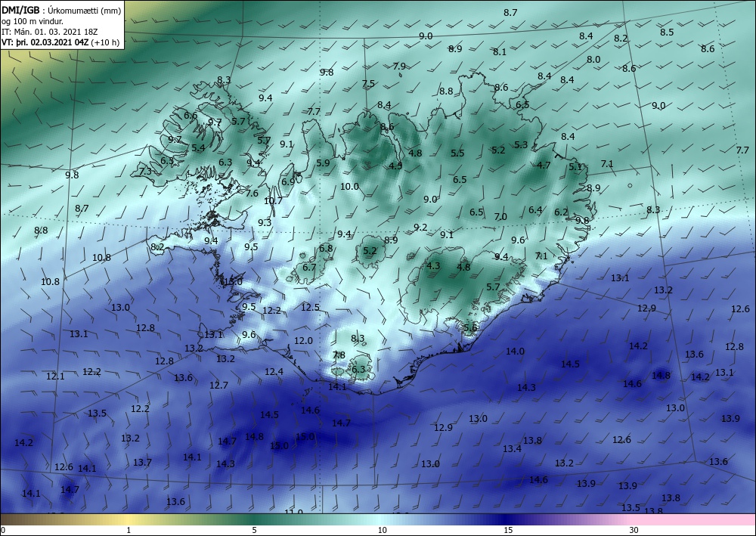
Task: Click the '10' label on the color scale
Action: coord(383,531)
